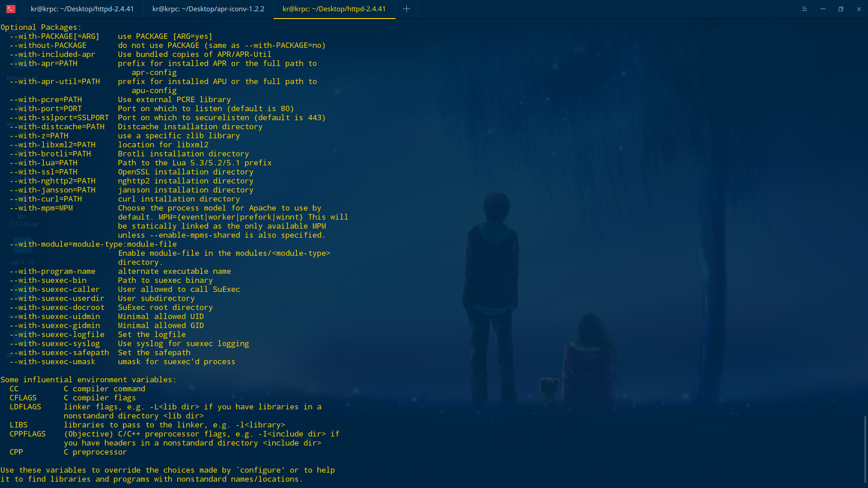Restore down the terminal window
The image size is (868, 488).
841,9
